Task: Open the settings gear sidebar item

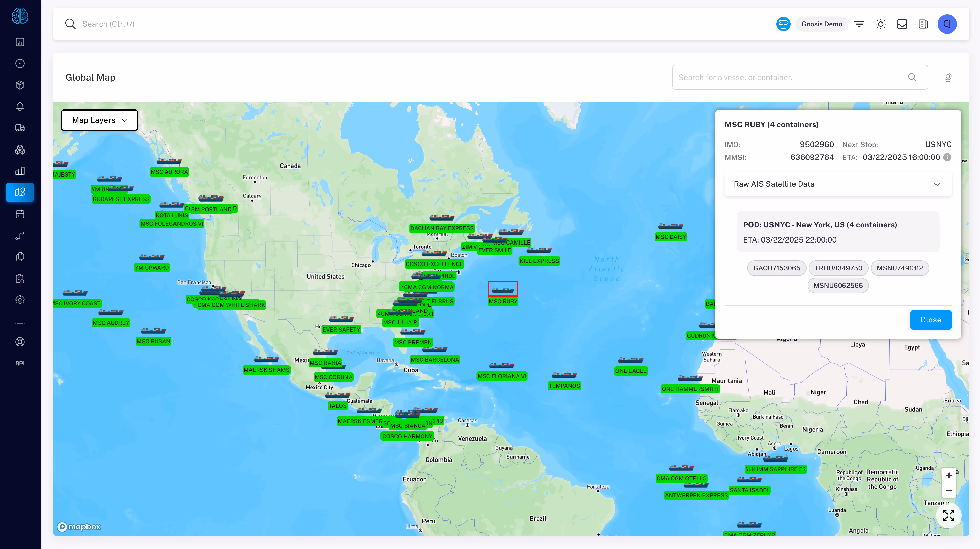Action: 20,300
